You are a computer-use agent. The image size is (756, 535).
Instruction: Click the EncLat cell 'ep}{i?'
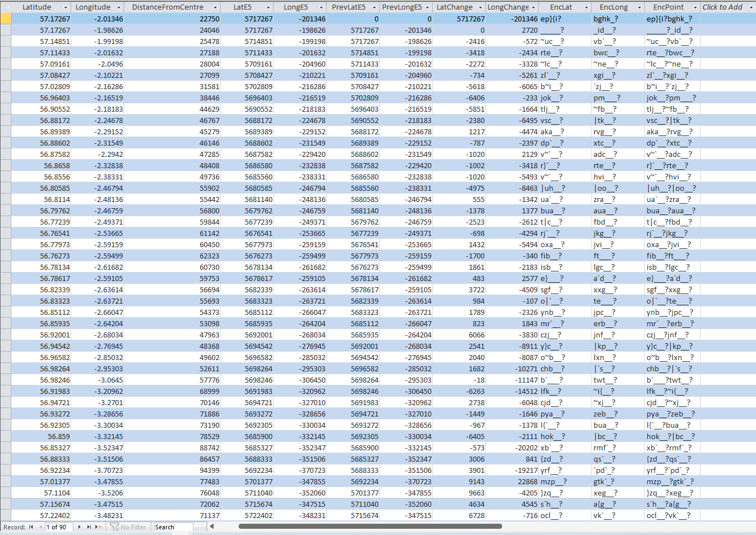565,19
